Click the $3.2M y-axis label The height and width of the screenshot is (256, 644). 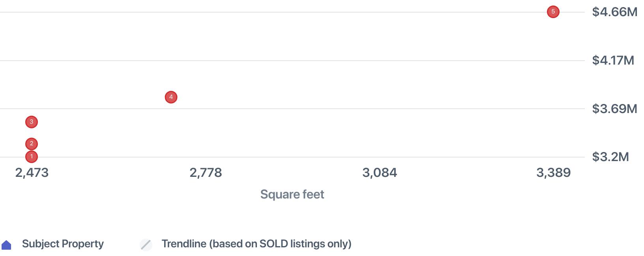610,157
